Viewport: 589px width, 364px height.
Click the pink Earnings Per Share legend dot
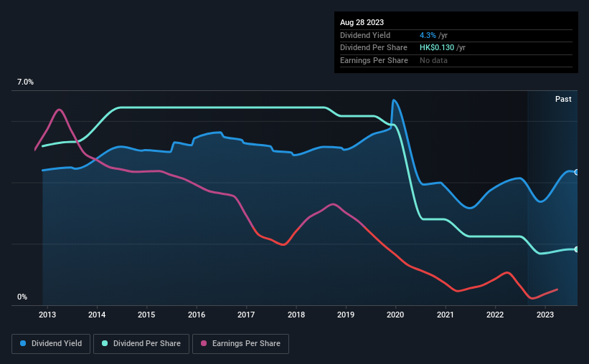coord(204,343)
